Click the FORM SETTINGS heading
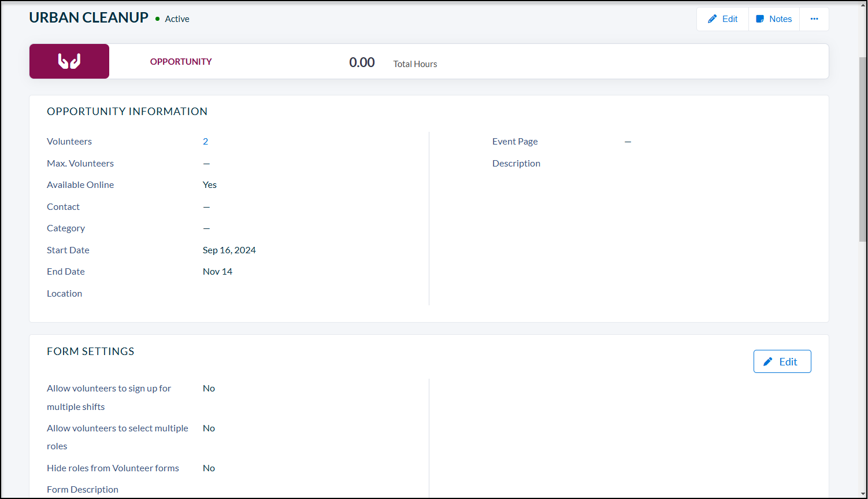Image resolution: width=868 pixels, height=499 pixels. tap(91, 352)
